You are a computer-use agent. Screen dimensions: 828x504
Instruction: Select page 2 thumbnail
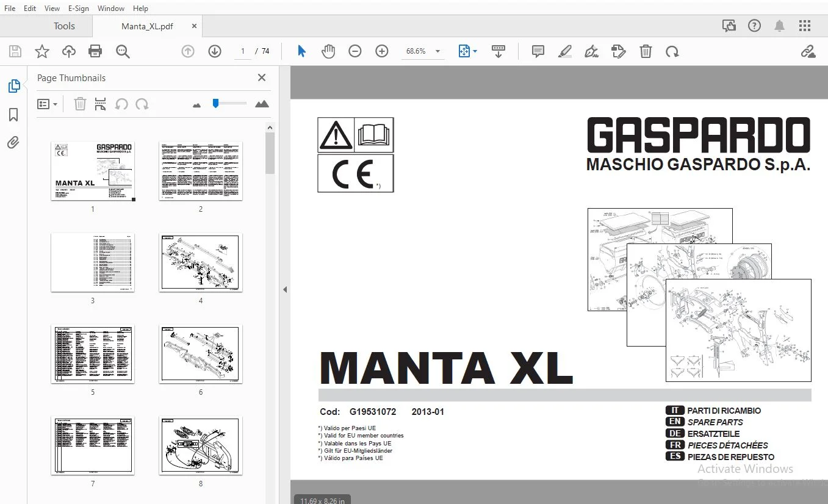[x=201, y=171]
